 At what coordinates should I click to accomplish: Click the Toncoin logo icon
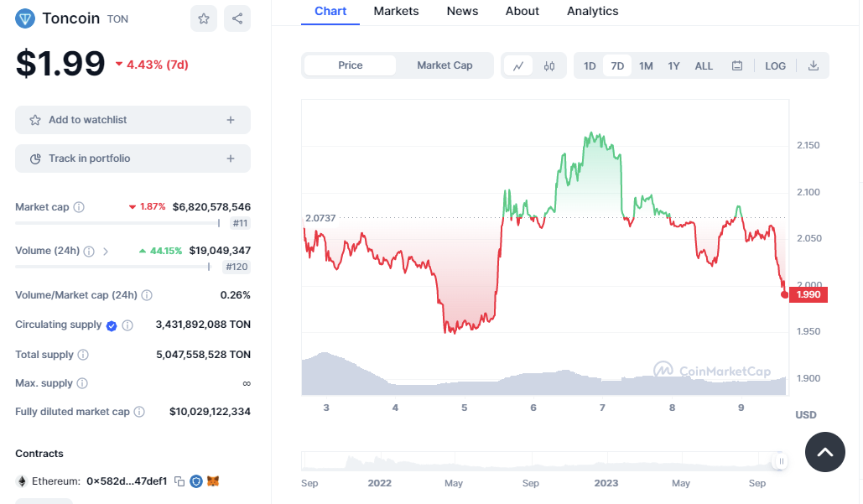(x=25, y=18)
